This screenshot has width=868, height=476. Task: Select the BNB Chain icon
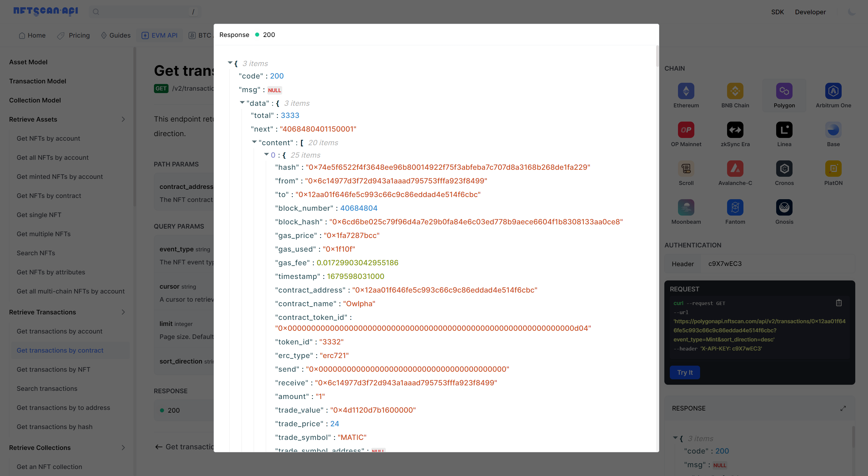tap(735, 91)
